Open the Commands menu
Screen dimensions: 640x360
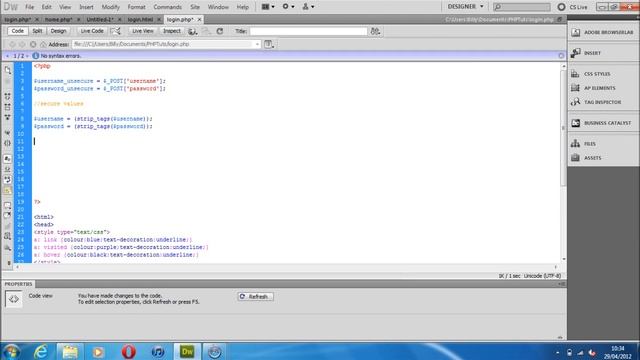tap(167, 7)
